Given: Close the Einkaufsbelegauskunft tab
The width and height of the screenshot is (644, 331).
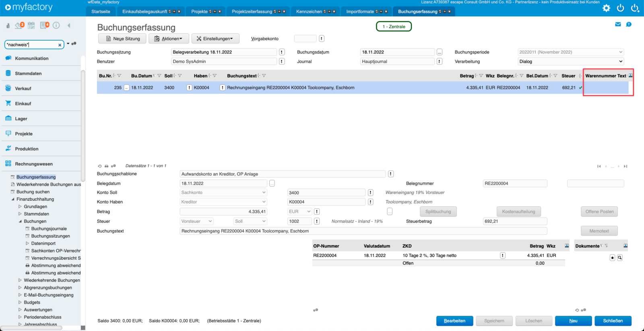Looking at the screenshot, I should [179, 12].
